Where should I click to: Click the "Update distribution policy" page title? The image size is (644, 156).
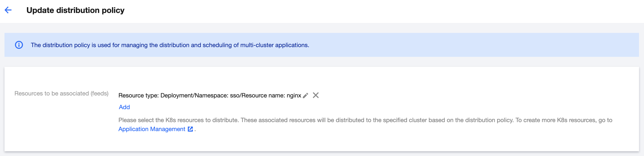tap(75, 10)
